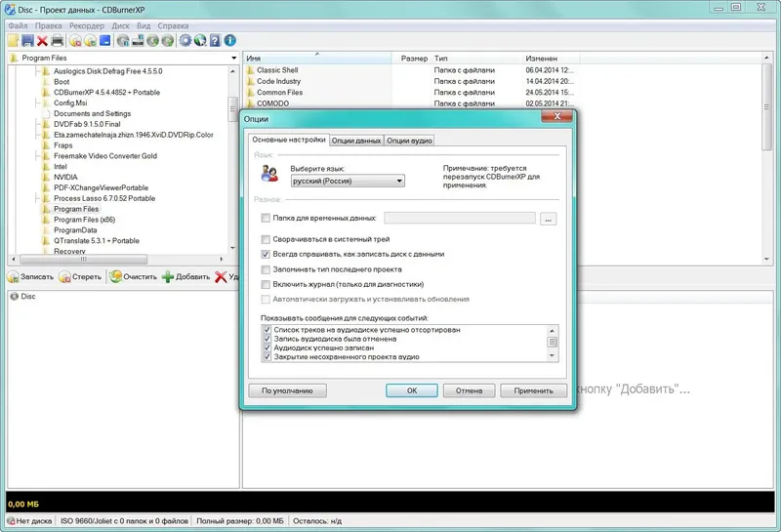Uncheck Закрытие несохраненного проекта аудио
Screen dimensions: 781x532
267,356
